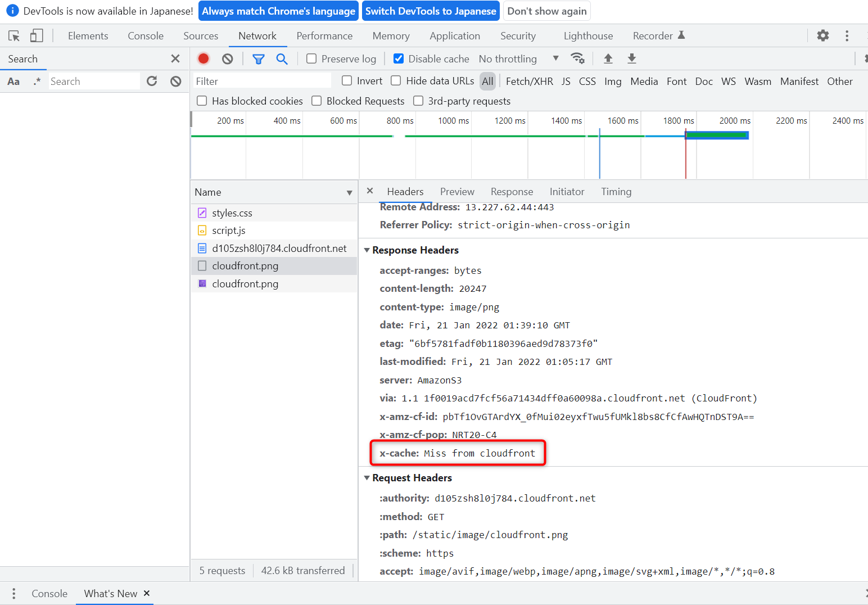The height and width of the screenshot is (605, 868).
Task: Open network search magnifier icon
Action: click(x=282, y=59)
